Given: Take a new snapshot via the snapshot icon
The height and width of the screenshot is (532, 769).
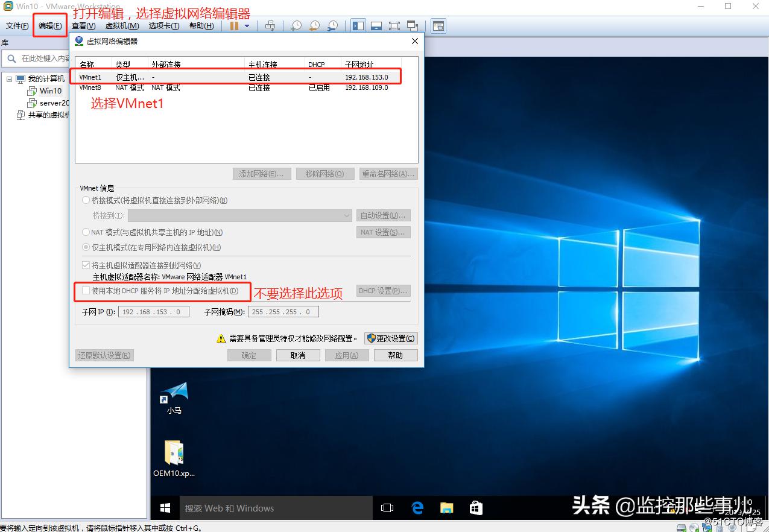Looking at the screenshot, I should (x=297, y=25).
